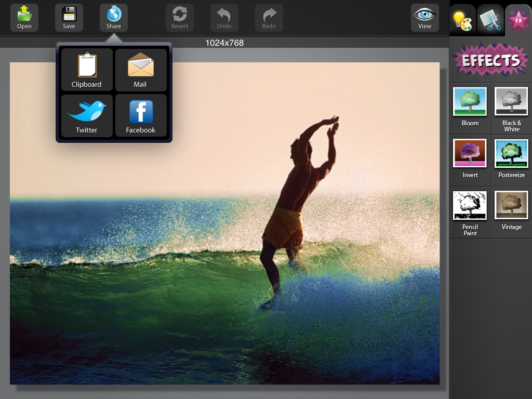Redo the last undone edit
This screenshot has width=532, height=399.
coord(269,18)
